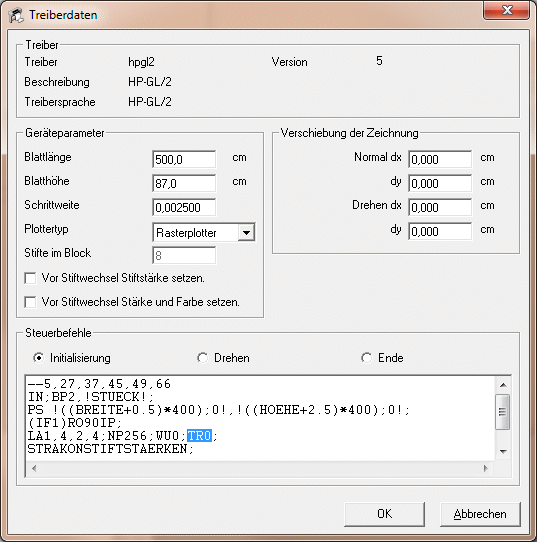Close the Treiberdaten dialog window

pos(507,10)
